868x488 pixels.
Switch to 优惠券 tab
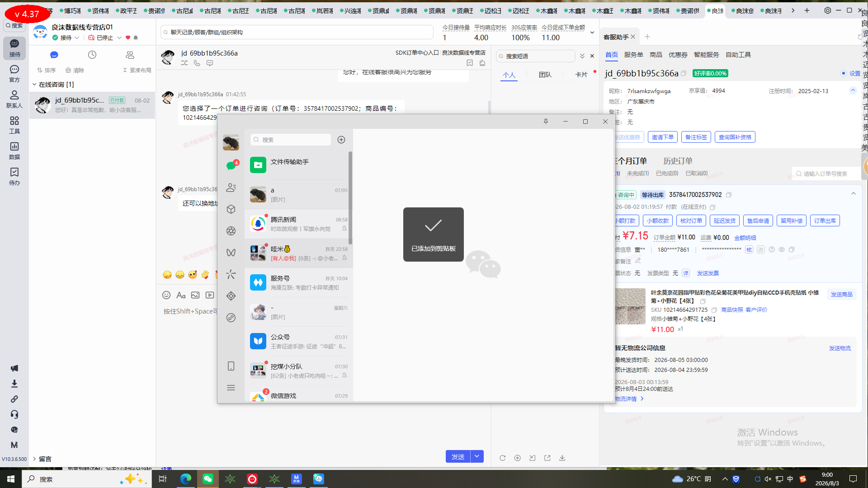click(x=678, y=55)
